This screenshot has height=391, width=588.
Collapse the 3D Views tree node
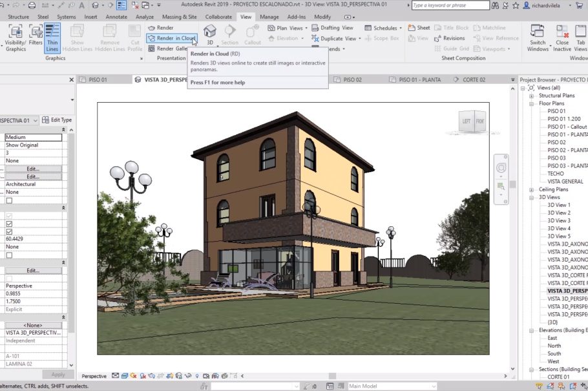tap(531, 197)
